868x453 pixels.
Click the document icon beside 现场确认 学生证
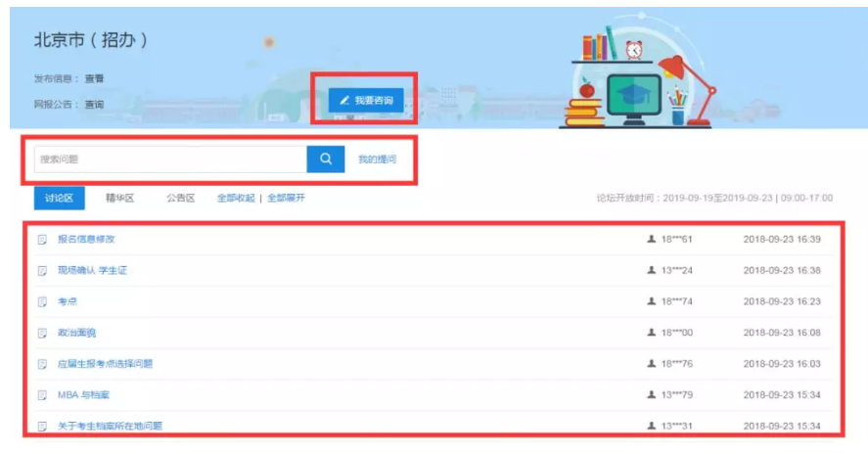42,271
